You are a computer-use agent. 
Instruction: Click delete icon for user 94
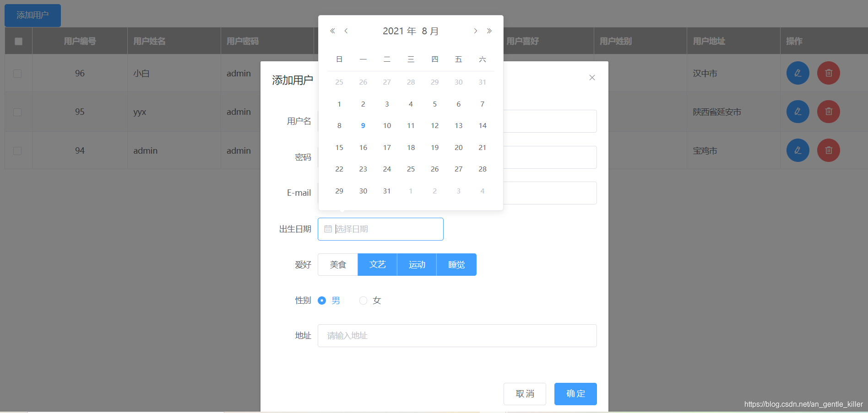click(828, 150)
